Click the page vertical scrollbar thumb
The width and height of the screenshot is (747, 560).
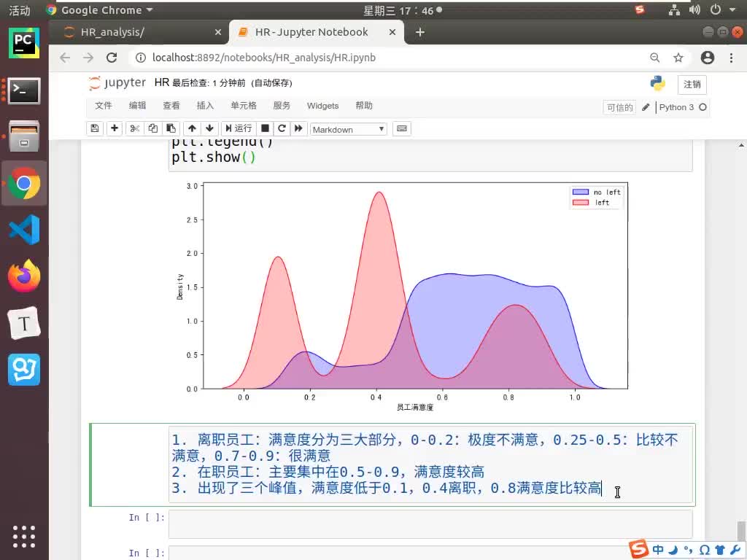point(741,532)
